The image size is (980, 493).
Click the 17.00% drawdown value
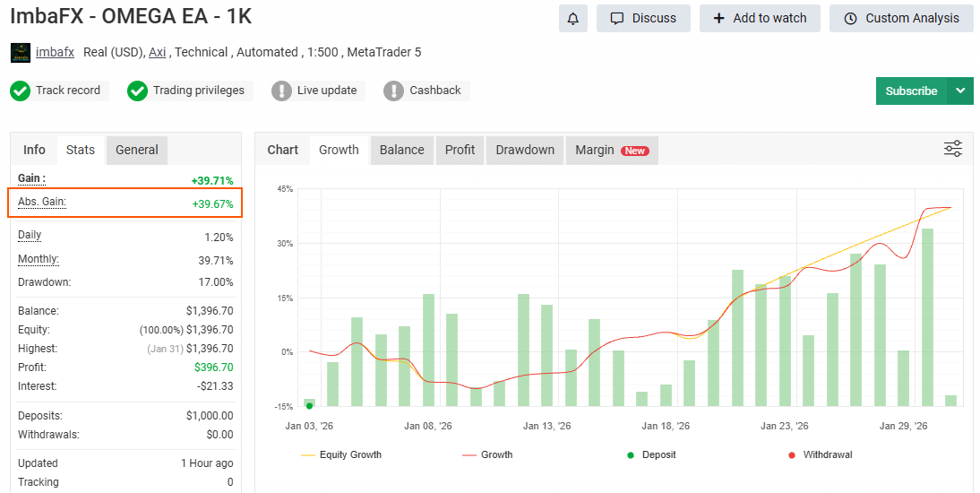coord(216,282)
